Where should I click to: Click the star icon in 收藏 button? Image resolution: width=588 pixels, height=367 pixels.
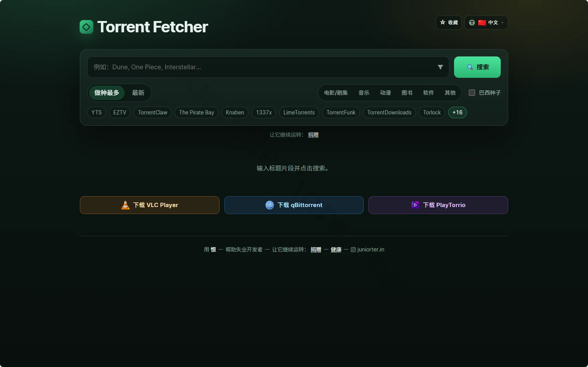tap(442, 23)
